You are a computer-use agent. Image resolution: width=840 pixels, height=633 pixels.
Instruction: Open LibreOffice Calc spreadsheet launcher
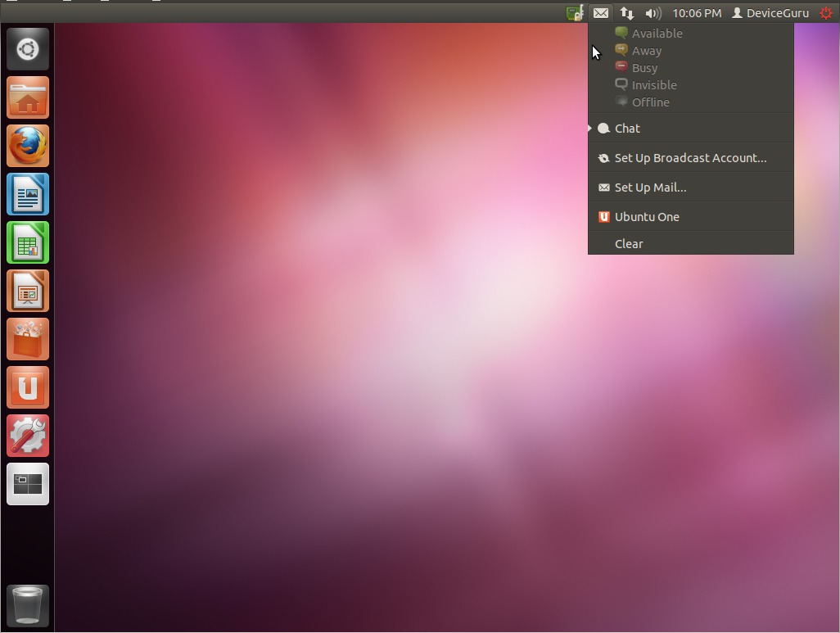coord(28,242)
